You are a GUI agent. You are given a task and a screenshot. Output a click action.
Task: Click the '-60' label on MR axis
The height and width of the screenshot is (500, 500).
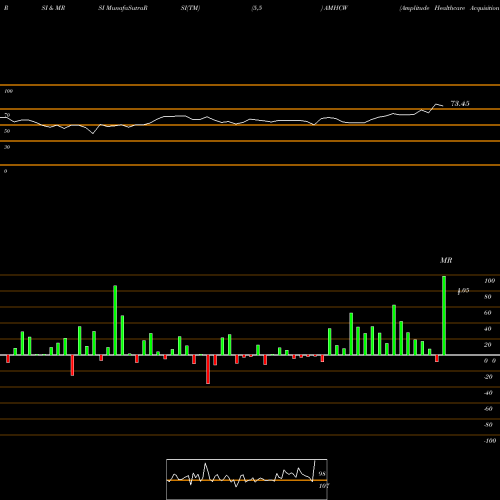click(488, 409)
